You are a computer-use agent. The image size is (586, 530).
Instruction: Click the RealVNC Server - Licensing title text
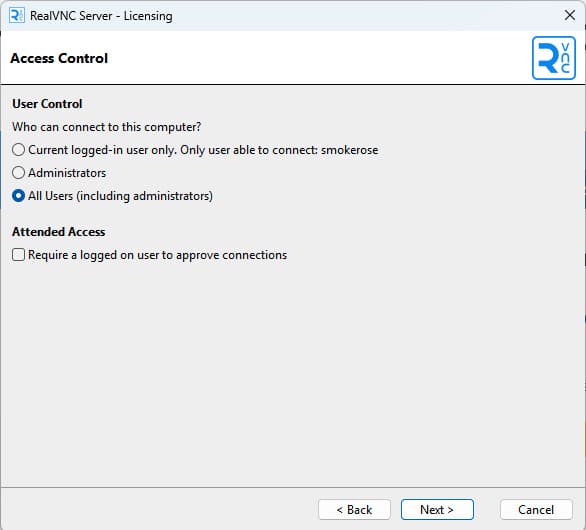coord(101,16)
